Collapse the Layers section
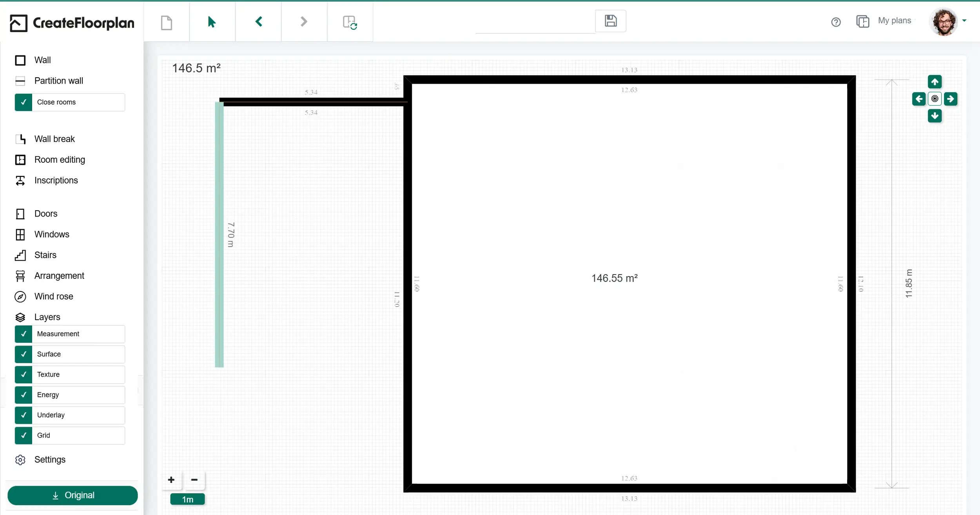This screenshot has height=515, width=980. 47,317
